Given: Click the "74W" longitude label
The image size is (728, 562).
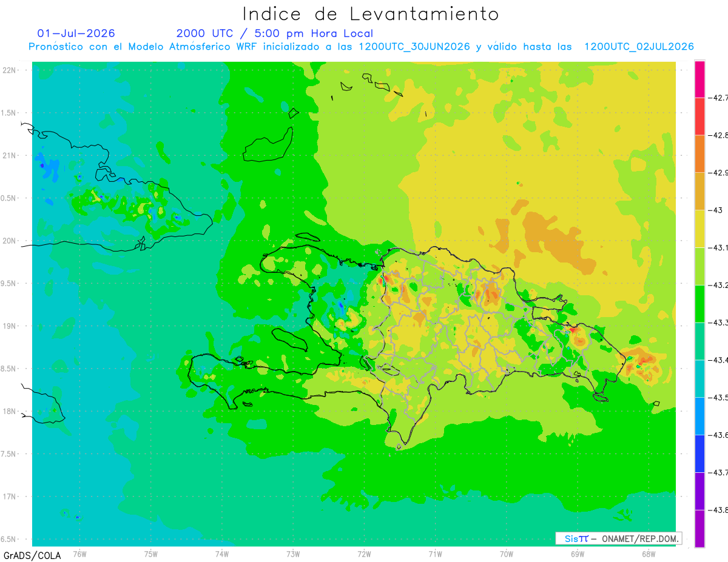Looking at the screenshot, I should [x=222, y=554].
